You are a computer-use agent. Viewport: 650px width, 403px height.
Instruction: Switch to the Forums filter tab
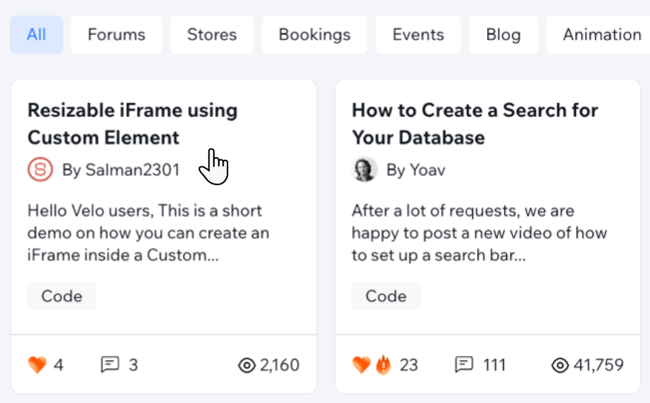point(116,35)
